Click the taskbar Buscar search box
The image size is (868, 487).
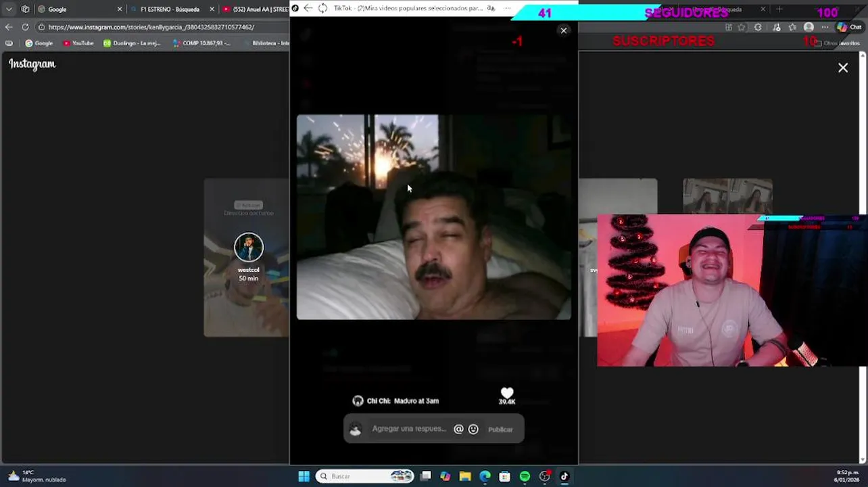pos(365,476)
